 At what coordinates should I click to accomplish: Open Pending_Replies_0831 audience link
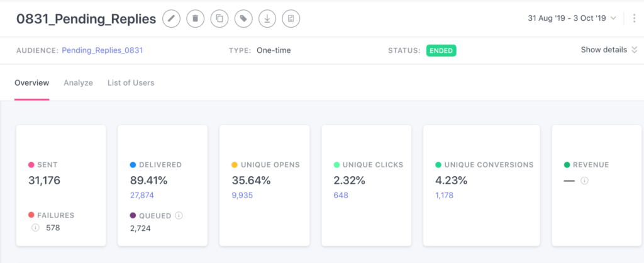[102, 50]
